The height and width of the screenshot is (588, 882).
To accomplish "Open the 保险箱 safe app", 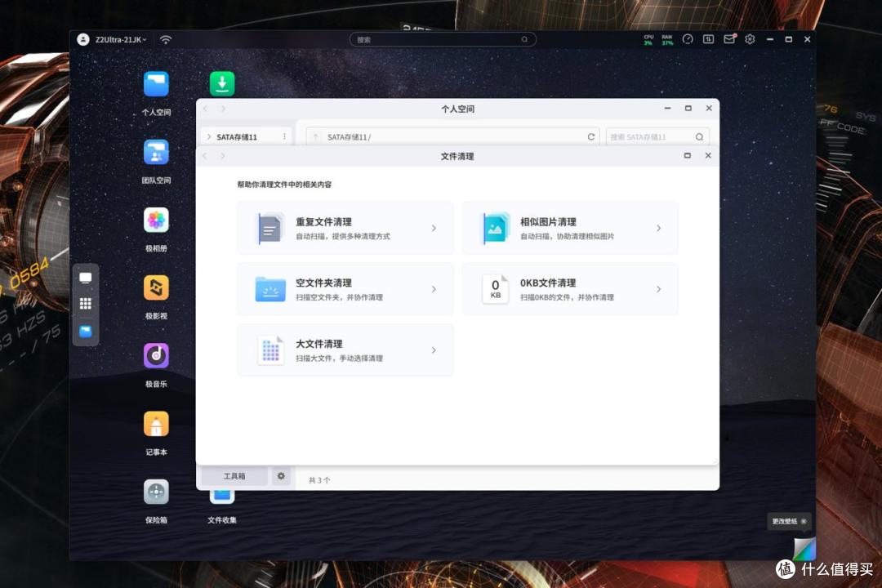I will pyautogui.click(x=156, y=492).
